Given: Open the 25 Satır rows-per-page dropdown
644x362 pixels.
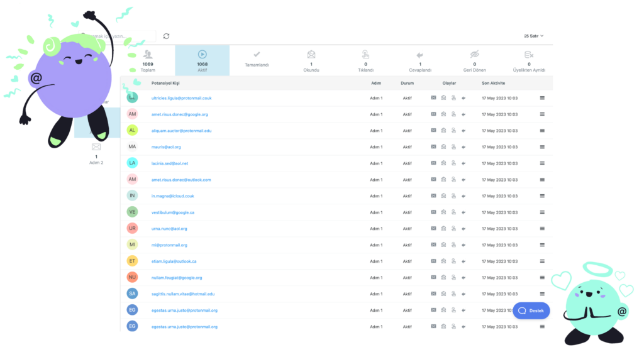Looking at the screenshot, I should point(533,36).
